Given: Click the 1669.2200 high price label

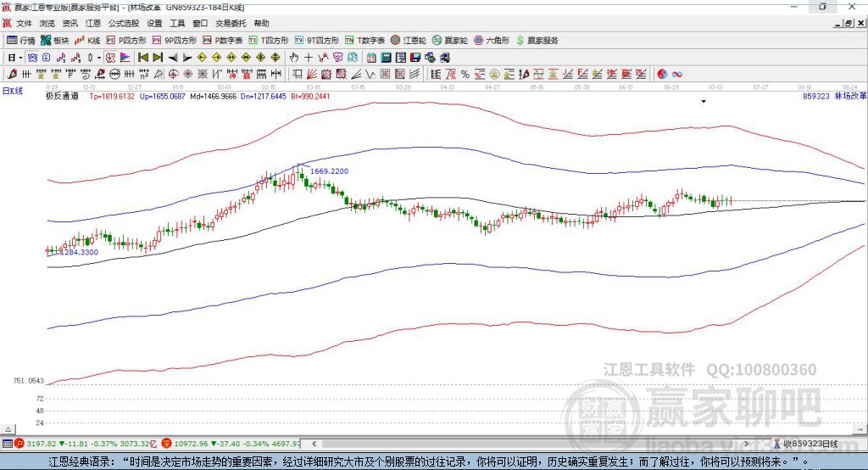Looking at the screenshot, I should pos(330,171).
